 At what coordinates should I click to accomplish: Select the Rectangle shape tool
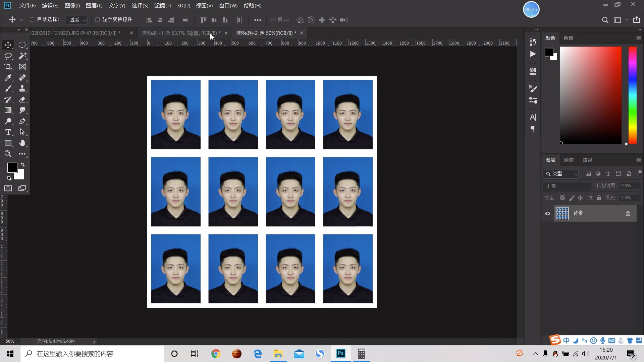[8, 143]
